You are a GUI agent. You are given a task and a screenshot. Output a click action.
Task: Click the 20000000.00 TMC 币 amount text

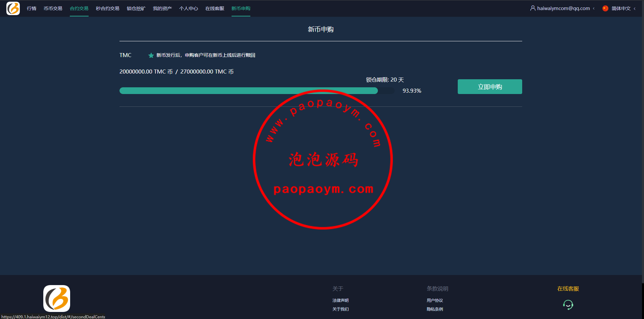(146, 72)
